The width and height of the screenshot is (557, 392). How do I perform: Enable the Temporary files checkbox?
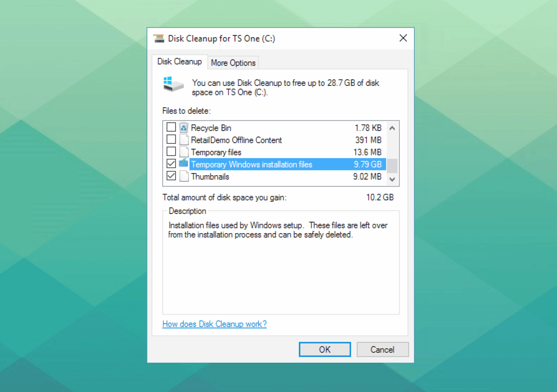[171, 151]
